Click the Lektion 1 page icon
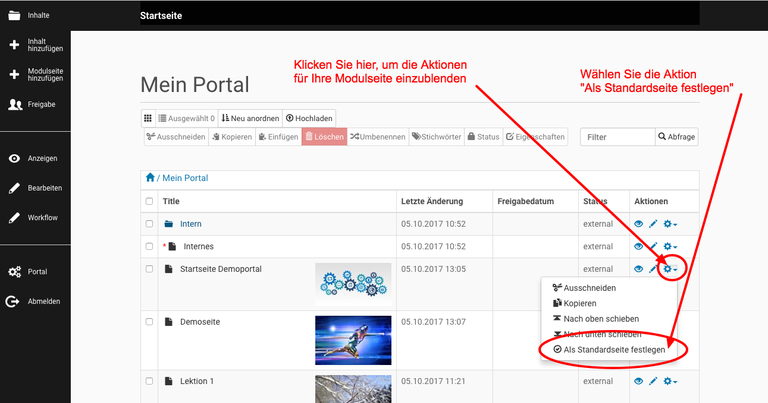This screenshot has height=403, width=768. (x=169, y=381)
